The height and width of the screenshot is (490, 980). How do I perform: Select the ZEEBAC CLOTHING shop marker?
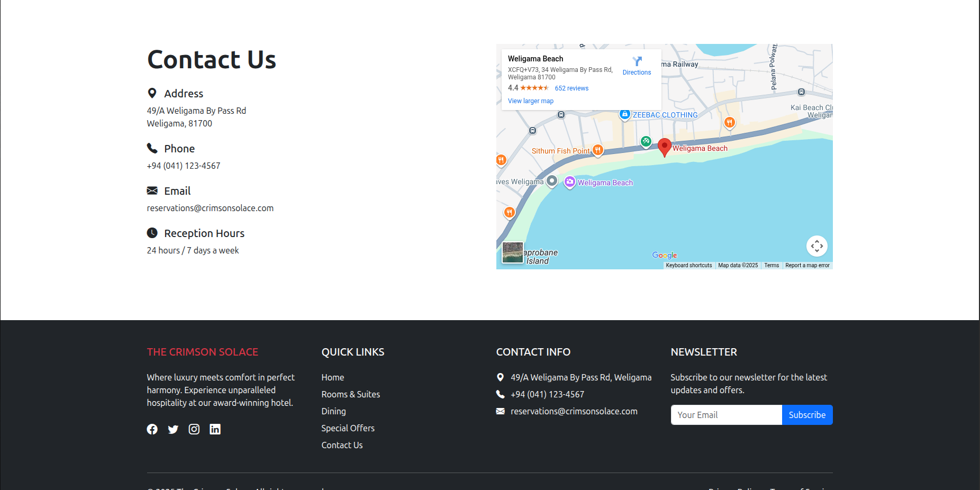tap(625, 114)
